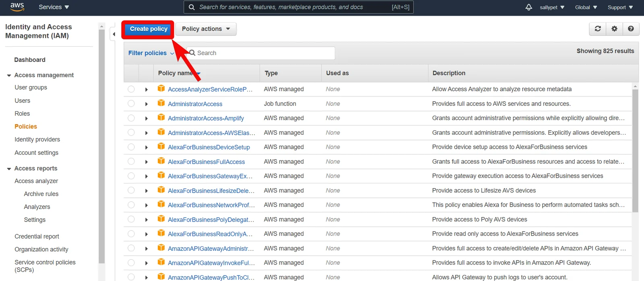Go to the IAM Dashboard
The width and height of the screenshot is (644, 281).
(30, 60)
